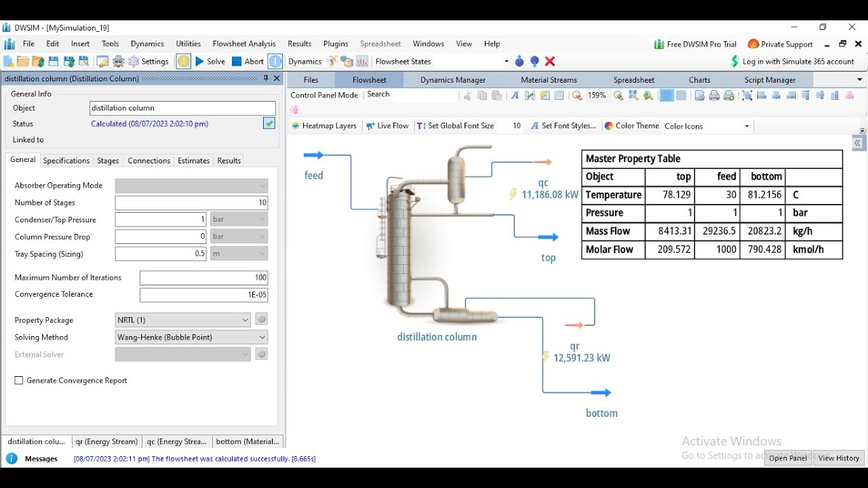The width and height of the screenshot is (868, 488).
Task: Open Tray Spacing unit dropdown
Action: (x=239, y=253)
